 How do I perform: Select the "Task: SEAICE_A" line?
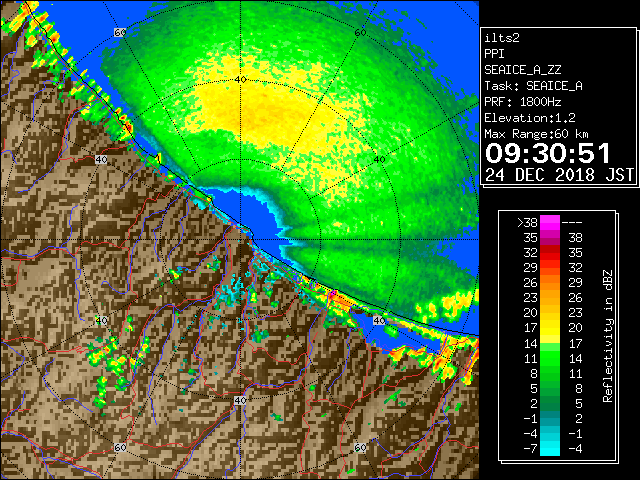coord(533,86)
